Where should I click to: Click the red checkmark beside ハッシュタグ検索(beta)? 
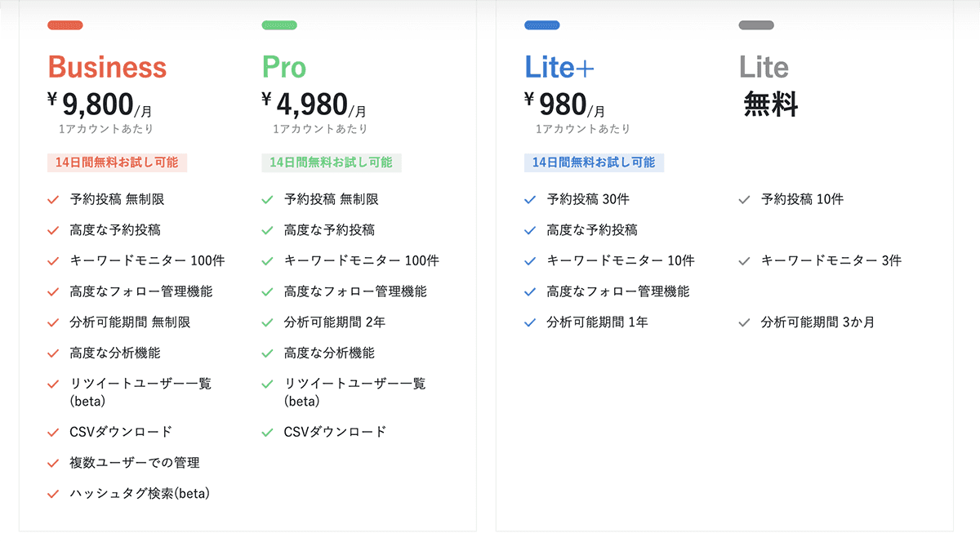(53, 494)
